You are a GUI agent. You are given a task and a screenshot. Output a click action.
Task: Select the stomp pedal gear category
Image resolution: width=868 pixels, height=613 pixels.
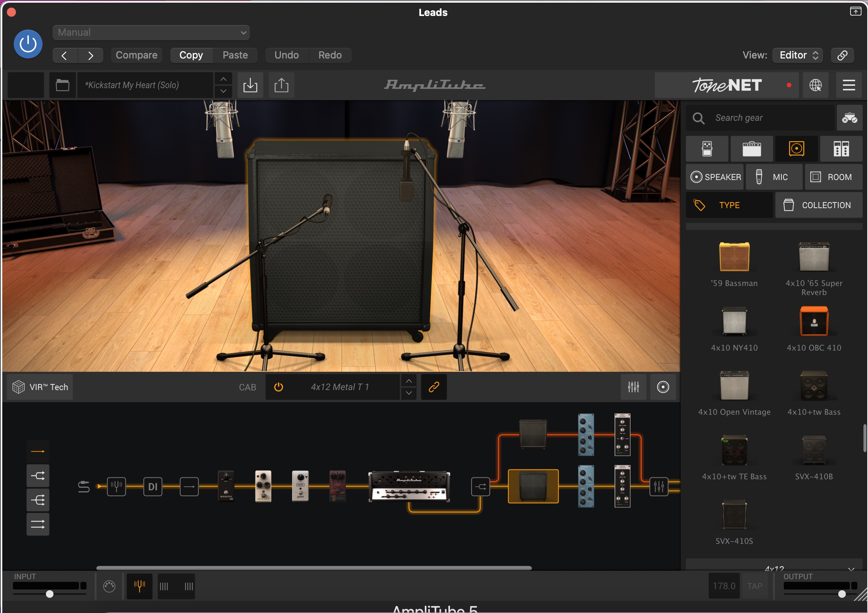point(707,149)
